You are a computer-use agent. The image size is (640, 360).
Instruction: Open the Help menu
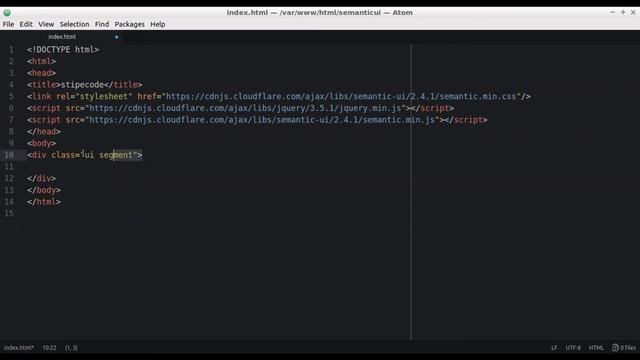tap(158, 24)
